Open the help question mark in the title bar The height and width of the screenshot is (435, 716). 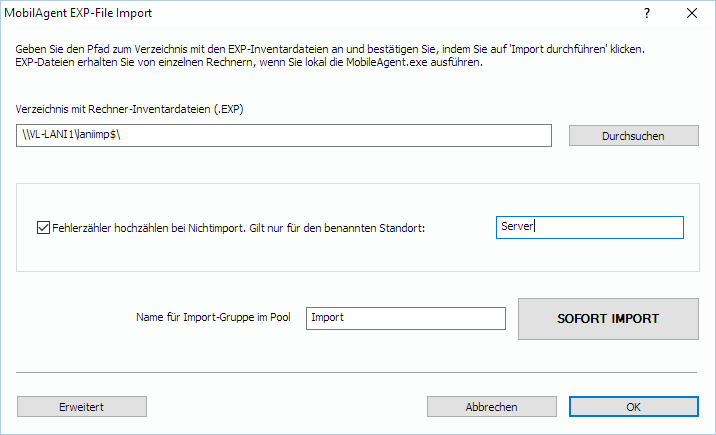(647, 13)
